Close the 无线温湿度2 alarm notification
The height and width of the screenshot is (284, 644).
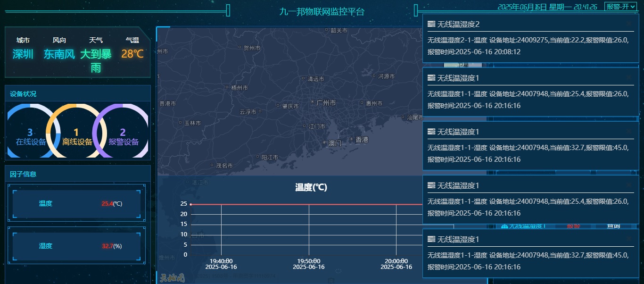point(628,24)
